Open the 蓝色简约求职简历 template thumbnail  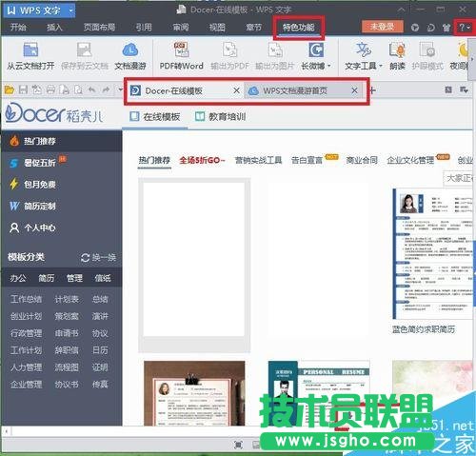[x=433, y=253]
